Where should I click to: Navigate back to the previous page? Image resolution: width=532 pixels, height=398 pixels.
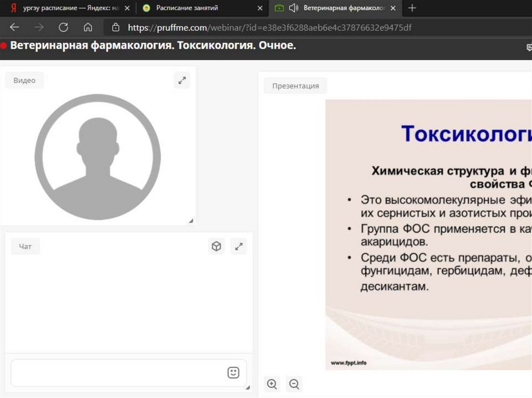click(x=15, y=28)
